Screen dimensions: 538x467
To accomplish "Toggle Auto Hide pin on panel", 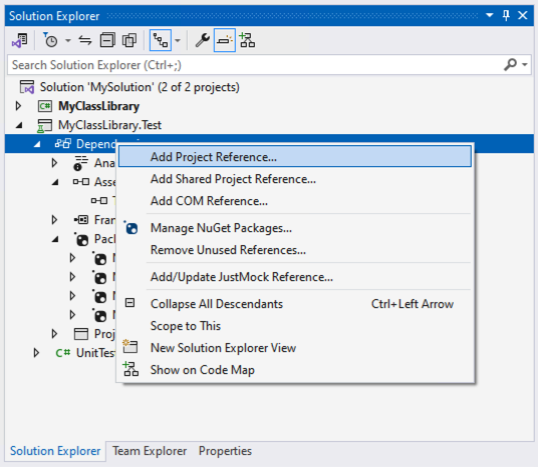I will point(506,15).
